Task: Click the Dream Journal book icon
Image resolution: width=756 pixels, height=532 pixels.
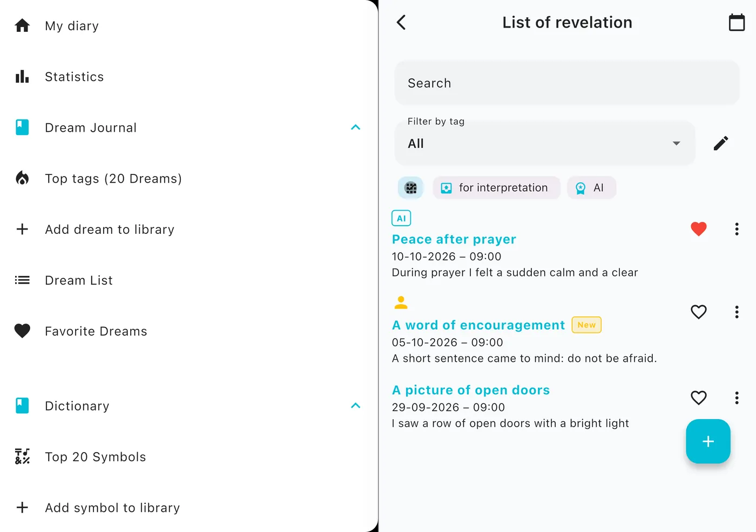Action: [22, 127]
